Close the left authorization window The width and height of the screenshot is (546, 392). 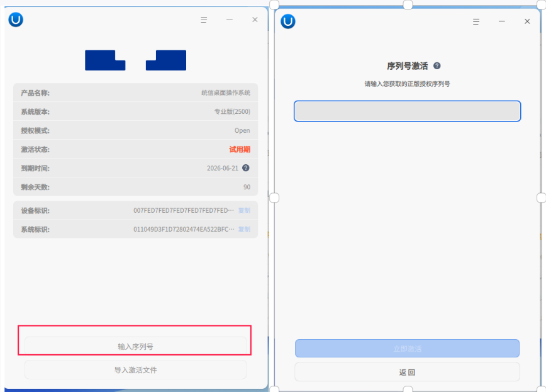tap(255, 20)
